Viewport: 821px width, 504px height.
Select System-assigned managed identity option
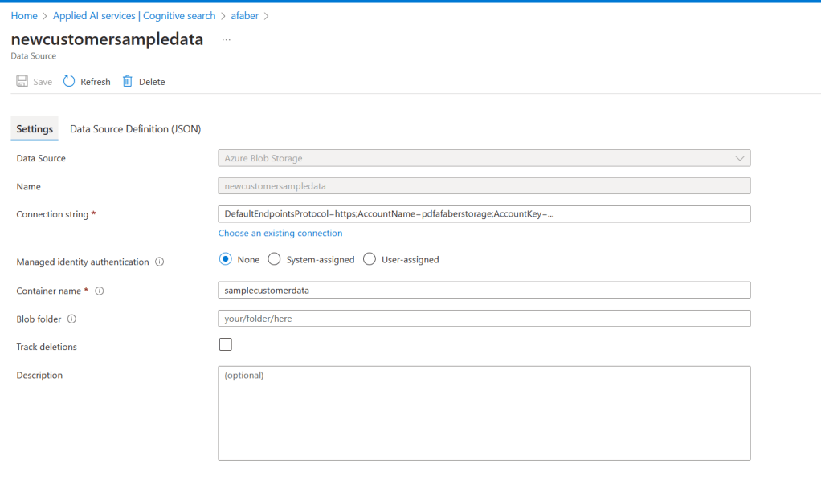274,259
